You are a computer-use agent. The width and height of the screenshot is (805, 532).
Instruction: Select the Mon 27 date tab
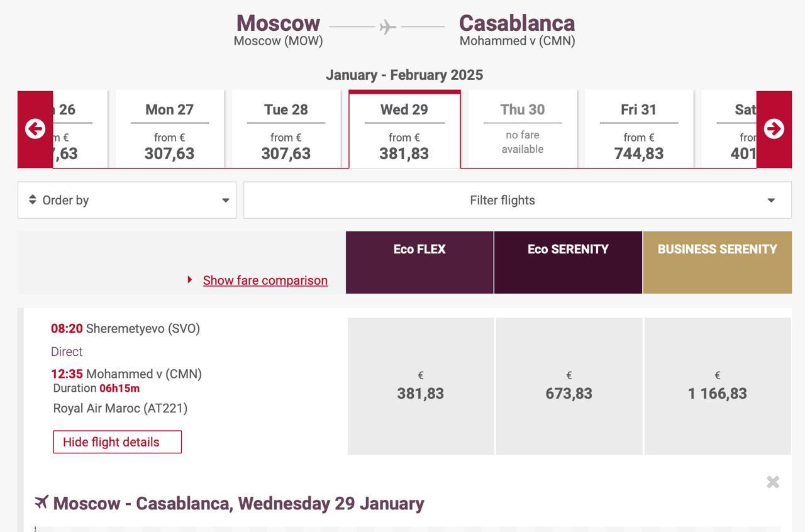(x=169, y=130)
